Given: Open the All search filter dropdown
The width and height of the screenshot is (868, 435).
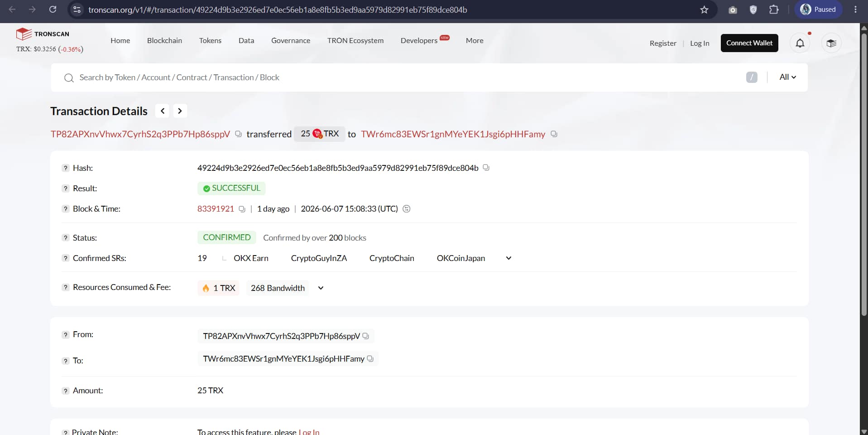Looking at the screenshot, I should pyautogui.click(x=787, y=77).
